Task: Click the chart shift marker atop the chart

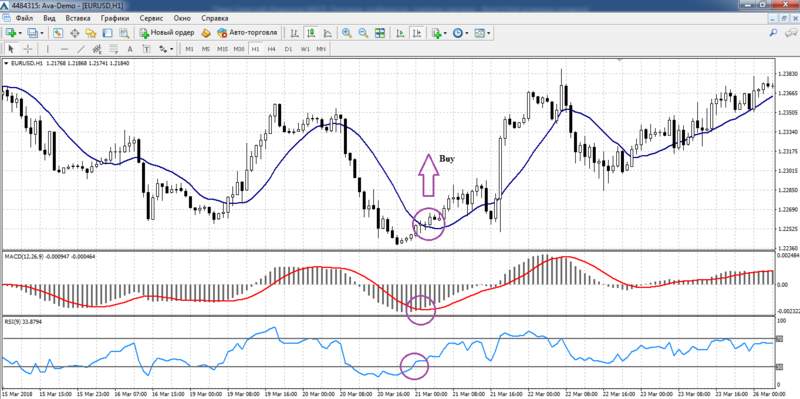Action: (620, 59)
